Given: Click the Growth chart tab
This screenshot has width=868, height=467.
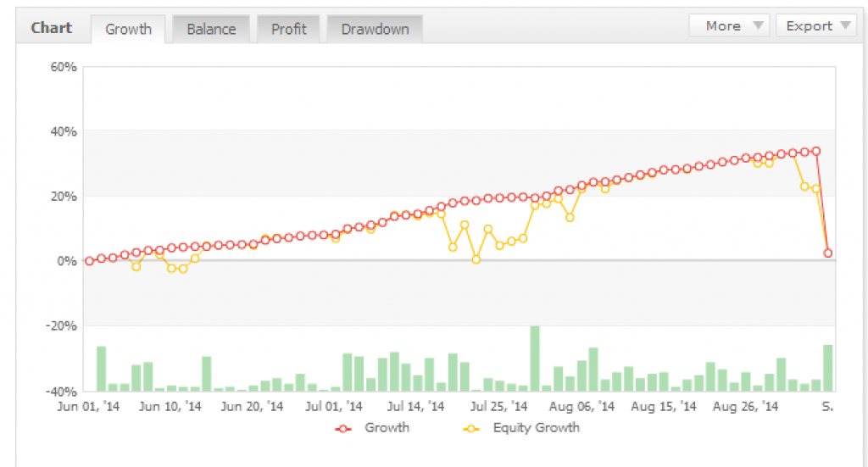Looking at the screenshot, I should tap(128, 29).
